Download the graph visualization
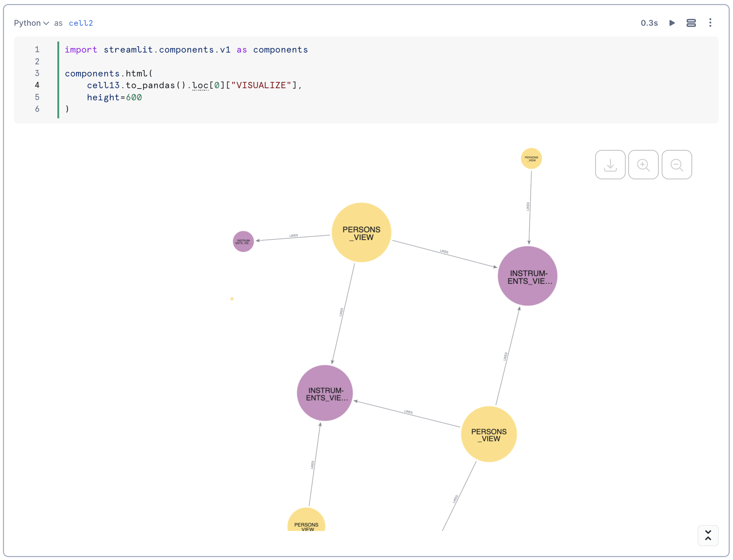The width and height of the screenshot is (733, 560). 610,165
